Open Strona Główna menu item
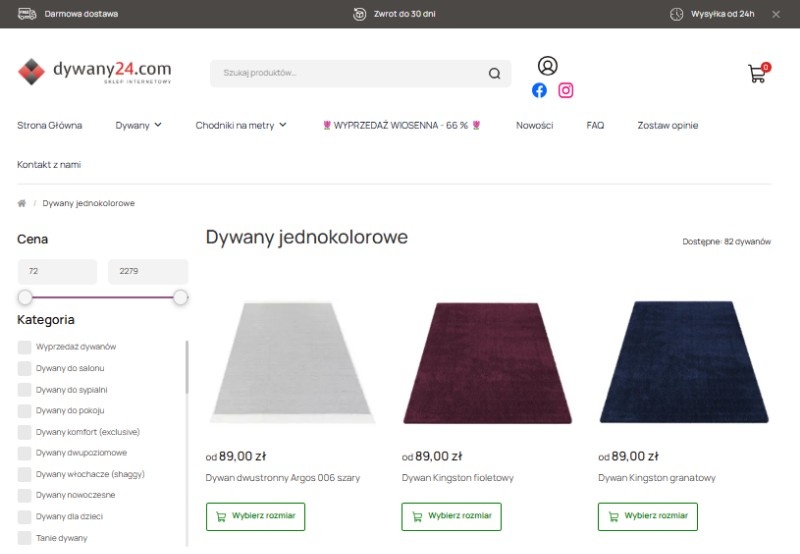800x554 pixels. [49, 125]
